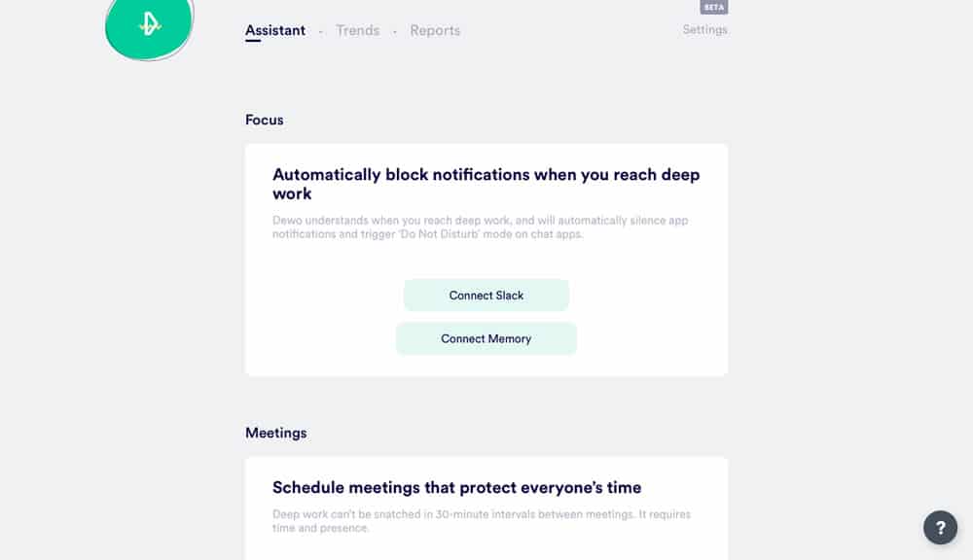Click 'time and presence.' text in Meetings card
The height and width of the screenshot is (560, 973).
[320, 528]
